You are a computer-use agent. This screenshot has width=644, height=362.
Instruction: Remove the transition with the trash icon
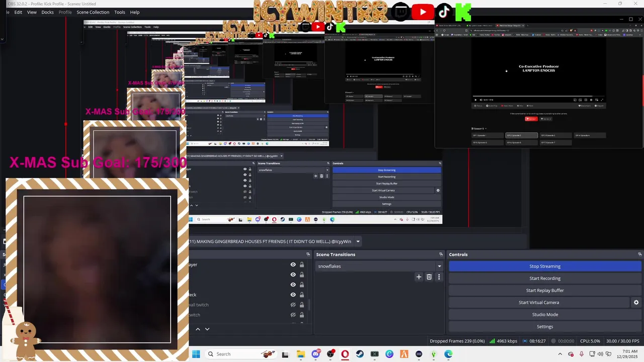[x=429, y=277]
